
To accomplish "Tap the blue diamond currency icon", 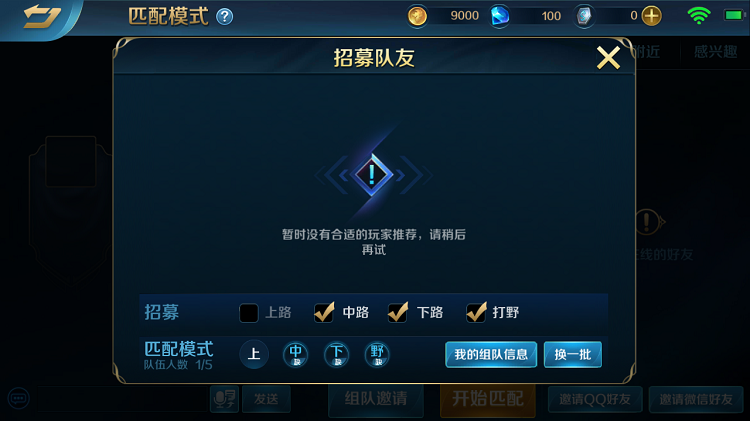I will tap(500, 16).
